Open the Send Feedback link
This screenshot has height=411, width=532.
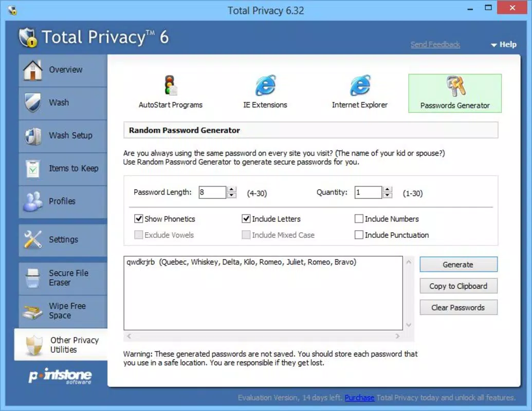435,44
